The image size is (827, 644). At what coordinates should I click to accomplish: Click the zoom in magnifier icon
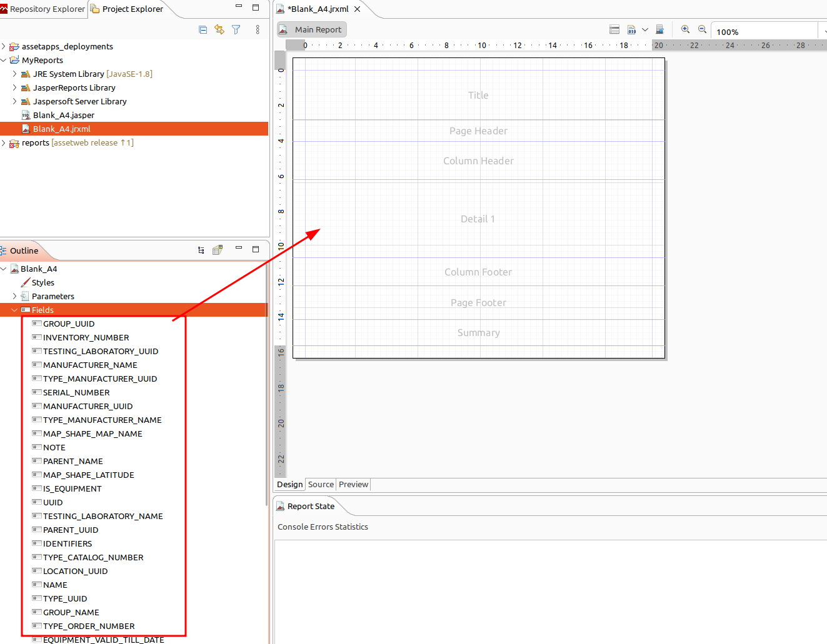point(686,29)
